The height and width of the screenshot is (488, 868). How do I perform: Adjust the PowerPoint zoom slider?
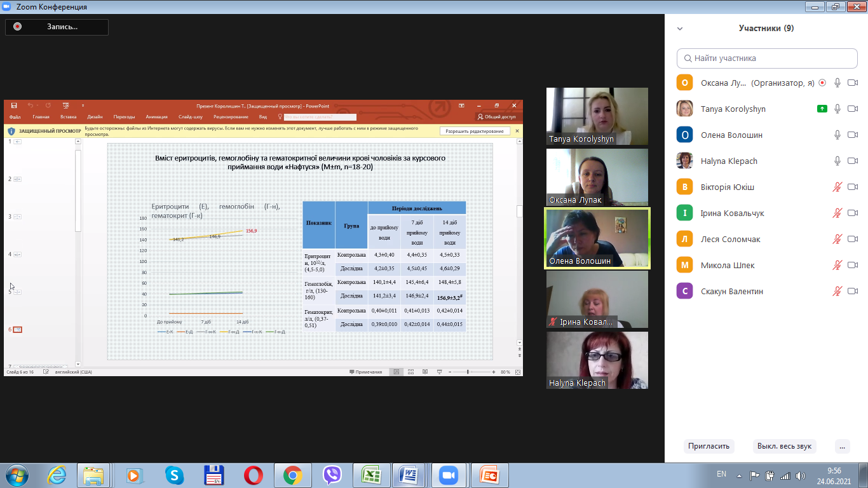(x=468, y=372)
